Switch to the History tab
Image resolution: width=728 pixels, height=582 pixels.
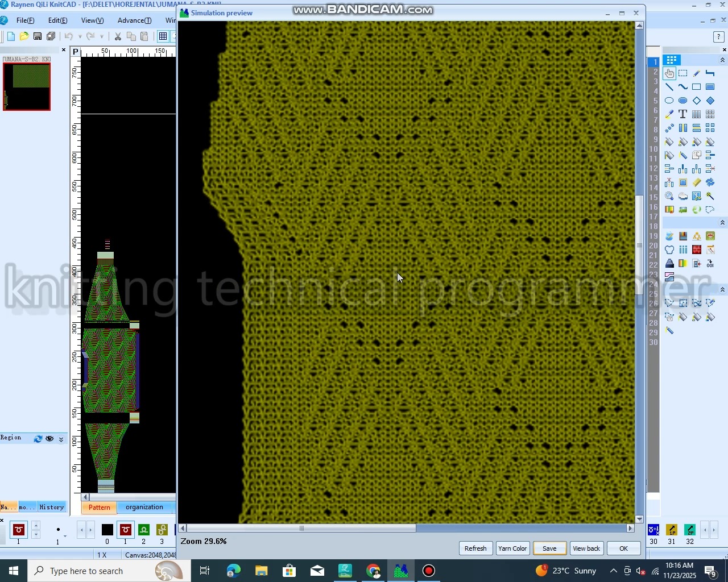pyautogui.click(x=52, y=508)
